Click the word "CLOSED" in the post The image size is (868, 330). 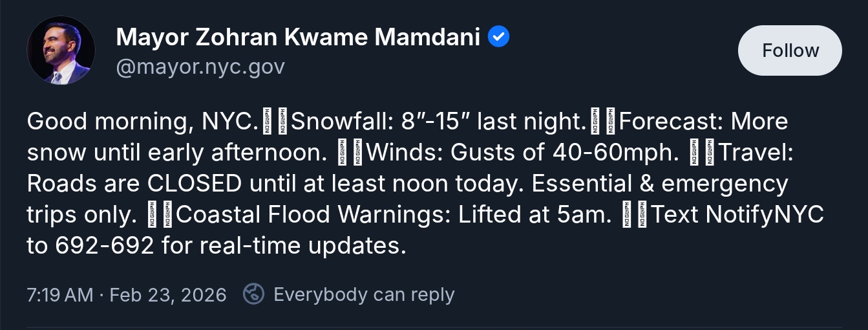[195, 184]
